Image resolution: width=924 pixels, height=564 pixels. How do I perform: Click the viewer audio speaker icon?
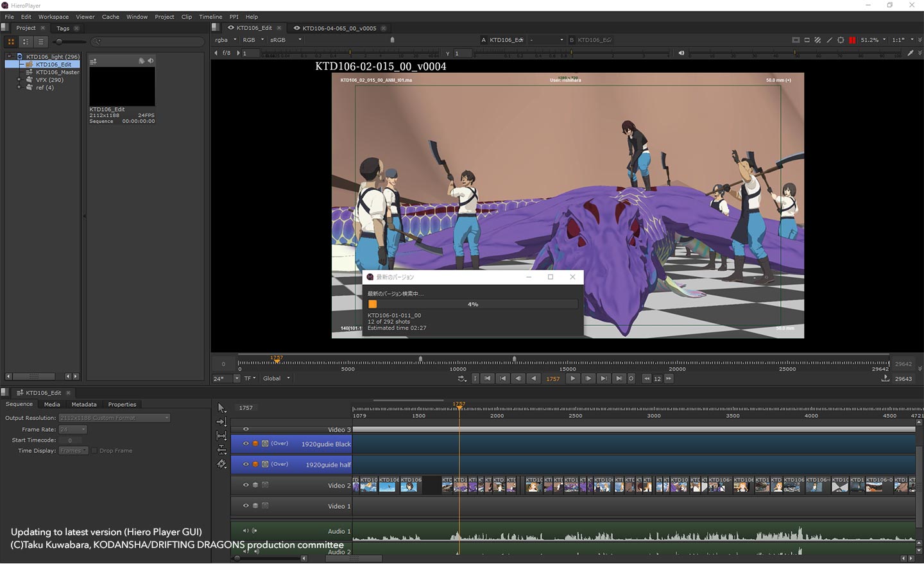tap(681, 53)
